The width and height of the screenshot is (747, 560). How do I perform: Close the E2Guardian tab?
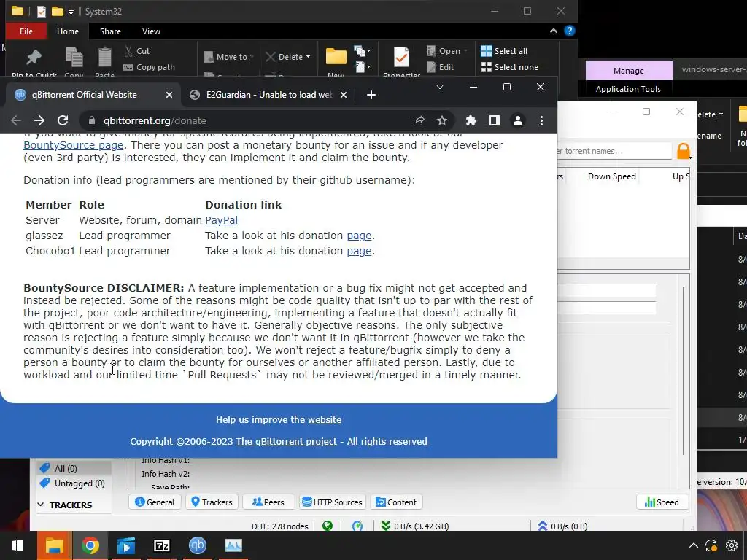tap(344, 95)
